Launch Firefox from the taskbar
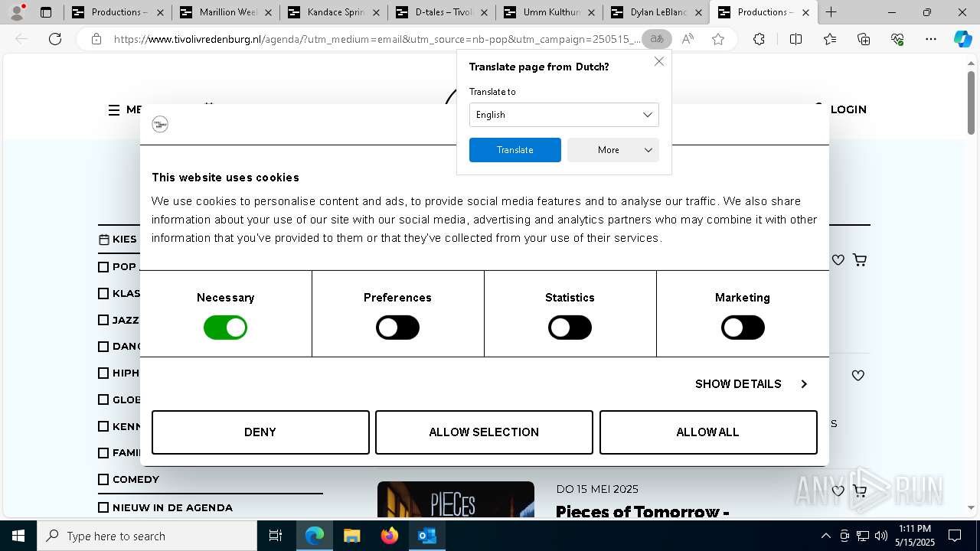 click(x=390, y=536)
